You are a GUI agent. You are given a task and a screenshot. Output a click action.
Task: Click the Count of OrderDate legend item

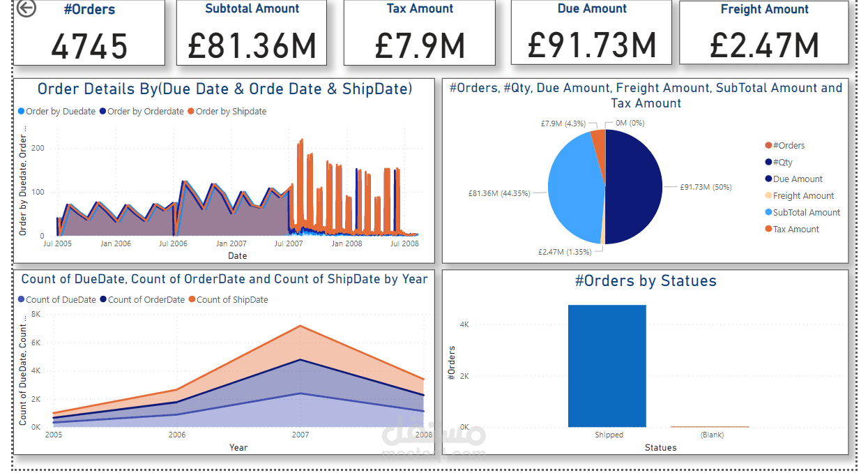[x=142, y=300]
